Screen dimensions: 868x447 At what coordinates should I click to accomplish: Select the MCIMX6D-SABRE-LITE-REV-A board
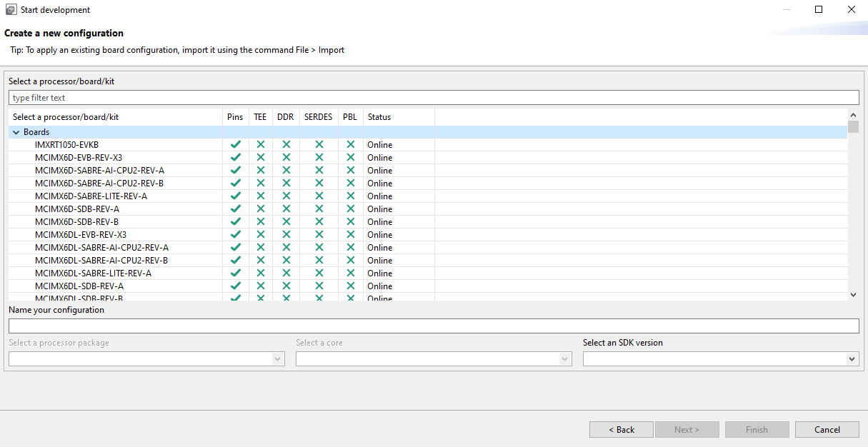click(91, 196)
